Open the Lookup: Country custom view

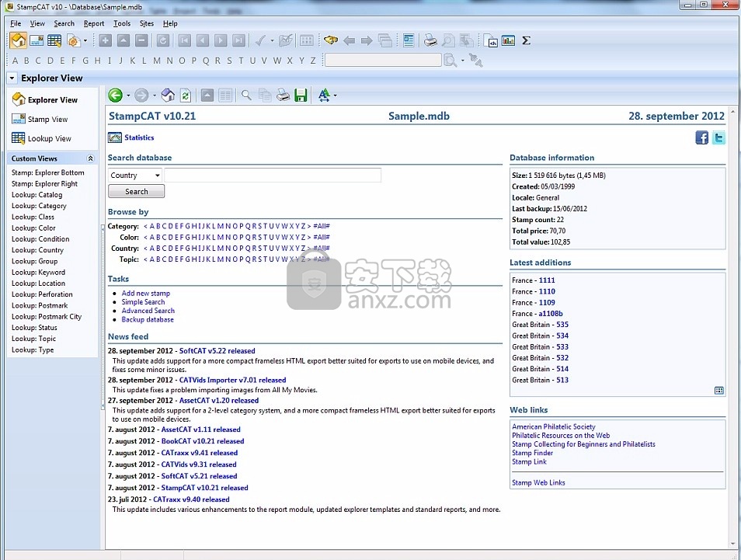37,250
